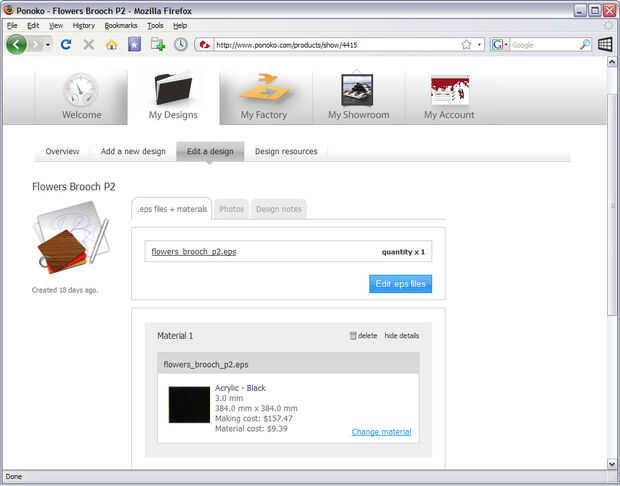The height and width of the screenshot is (486, 620).
Task: Click the grid icon right of search box
Action: [x=605, y=44]
